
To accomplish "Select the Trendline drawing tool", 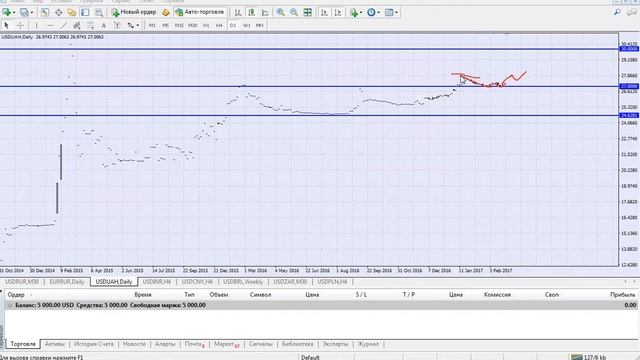I will [63, 25].
